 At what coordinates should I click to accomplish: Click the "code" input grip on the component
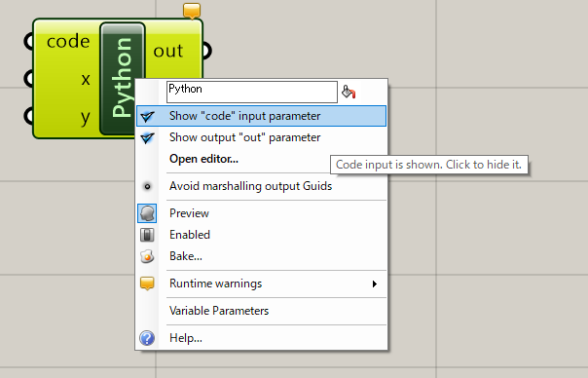pos(29,41)
